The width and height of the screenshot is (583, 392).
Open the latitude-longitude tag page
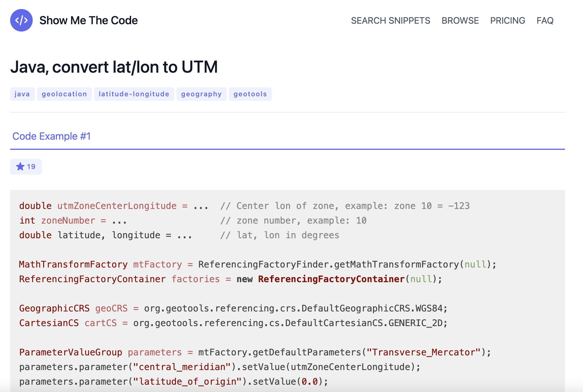(x=134, y=94)
